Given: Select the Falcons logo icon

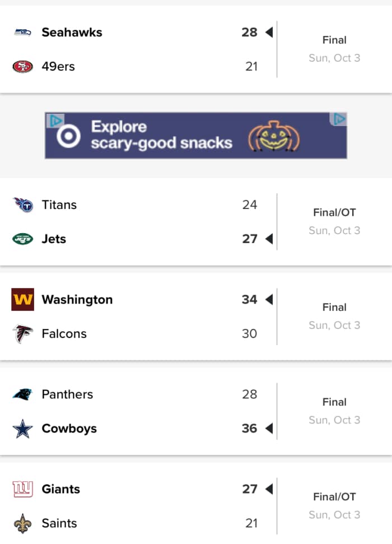Looking at the screenshot, I should point(22,333).
